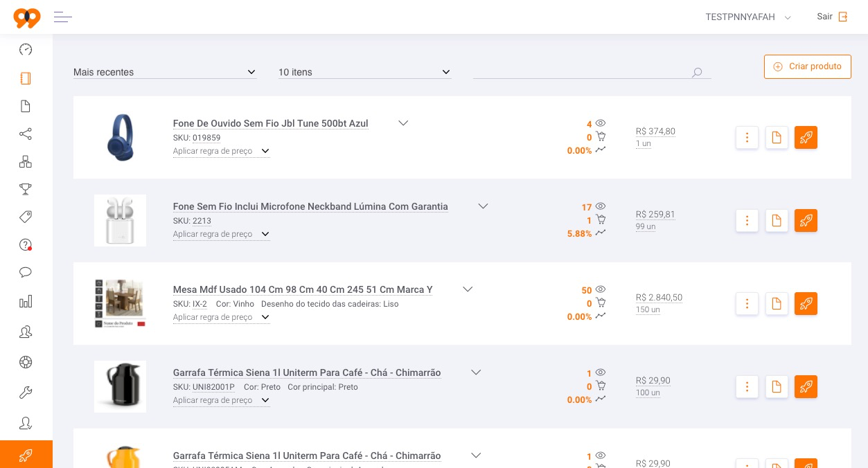Screen dimensions: 868x468
Task: Open Aplicar regra de preço for SKU 2213
Action: point(221,234)
